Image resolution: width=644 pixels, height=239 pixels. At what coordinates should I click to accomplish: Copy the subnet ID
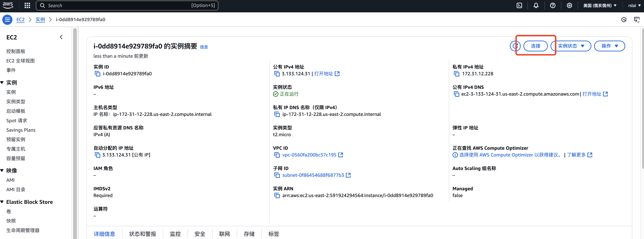(x=277, y=175)
